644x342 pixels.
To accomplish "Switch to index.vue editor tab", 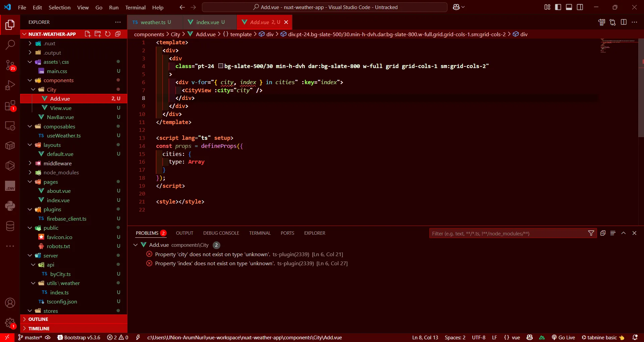I will tap(210, 22).
